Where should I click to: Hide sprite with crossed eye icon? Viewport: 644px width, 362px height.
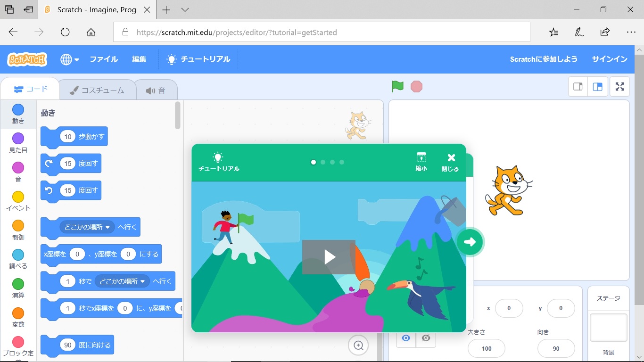click(426, 338)
